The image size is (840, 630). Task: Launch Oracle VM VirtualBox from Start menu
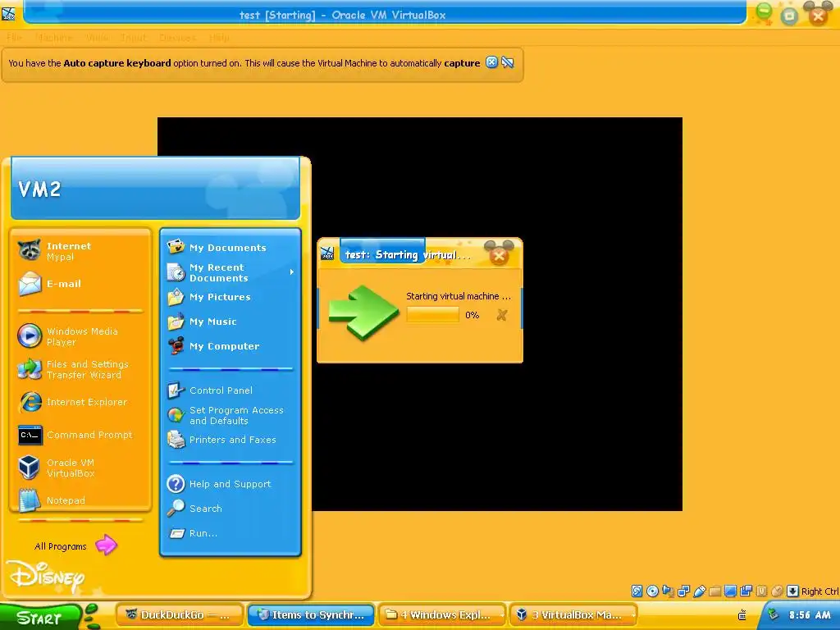tap(80, 468)
